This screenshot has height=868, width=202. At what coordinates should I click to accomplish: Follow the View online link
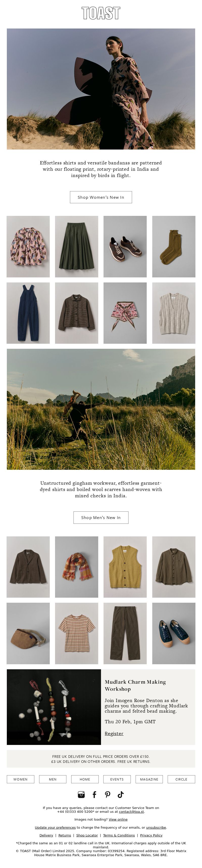pyautogui.click(x=118, y=820)
